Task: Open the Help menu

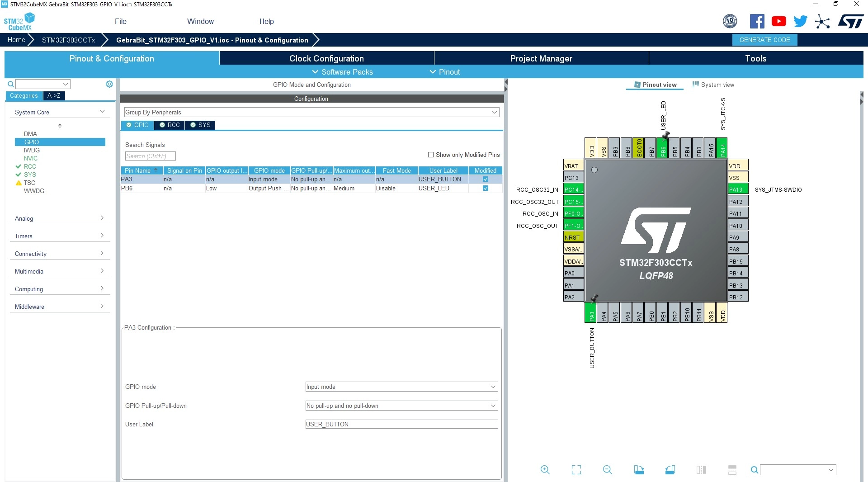Action: [266, 21]
